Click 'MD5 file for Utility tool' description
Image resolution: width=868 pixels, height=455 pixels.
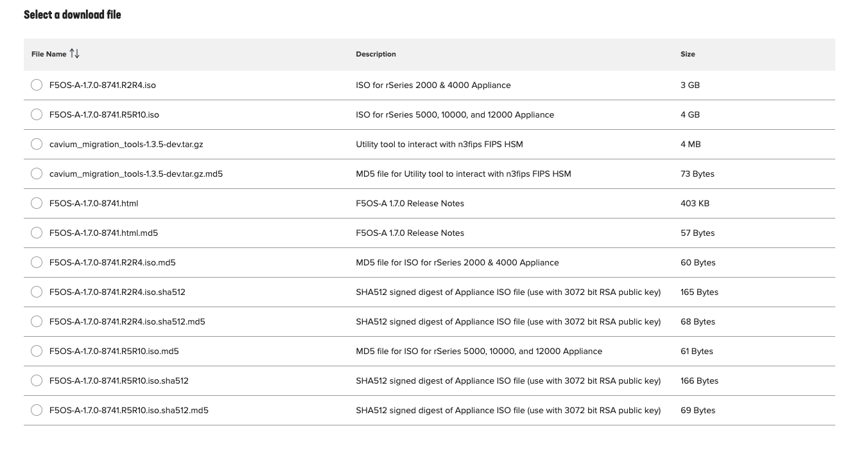click(x=464, y=174)
